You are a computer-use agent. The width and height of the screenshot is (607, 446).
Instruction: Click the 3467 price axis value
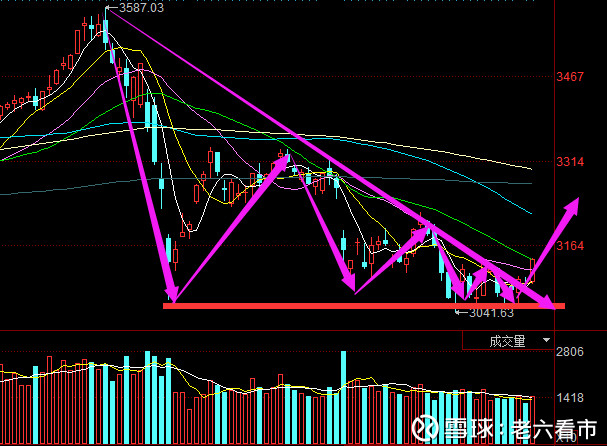[570, 77]
